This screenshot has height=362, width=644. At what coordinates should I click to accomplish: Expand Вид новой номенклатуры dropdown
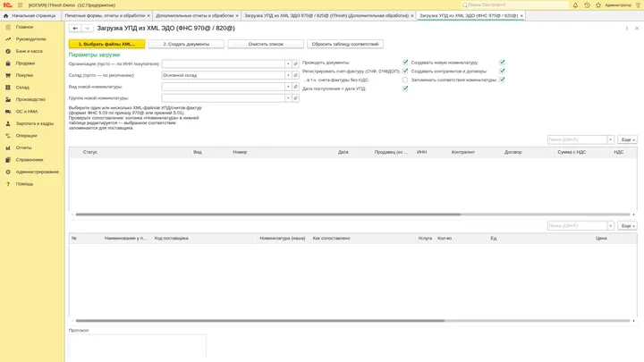[288, 87]
